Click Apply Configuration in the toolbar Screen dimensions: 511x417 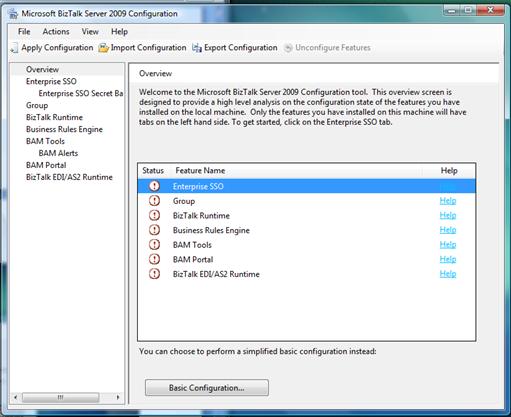point(57,48)
